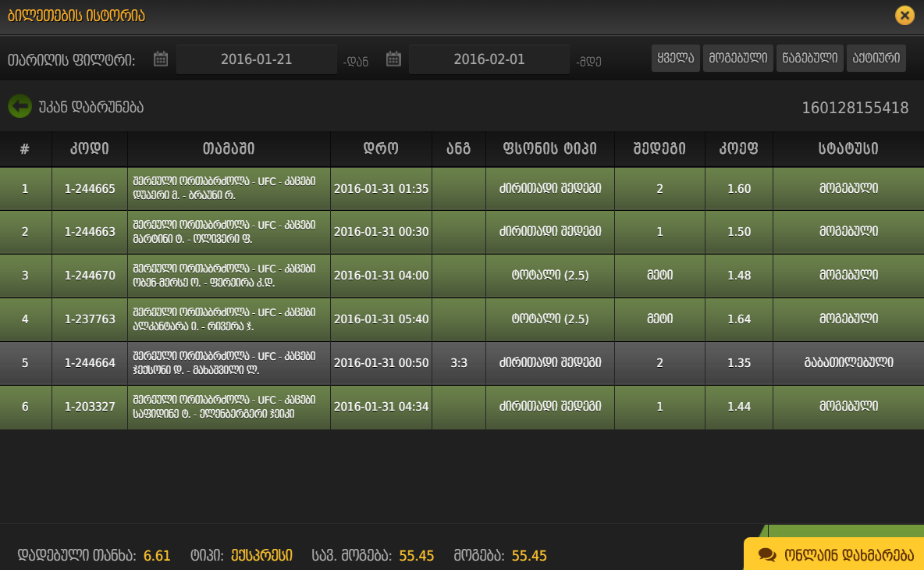Click code 1-244664 cell
924x570 pixels.
[90, 362]
